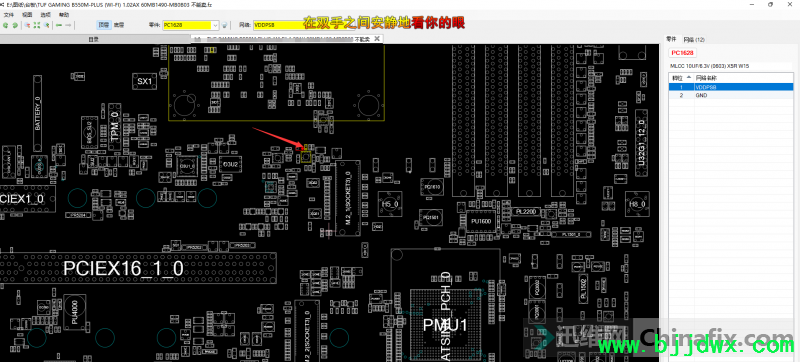
Task: Select the PCIEX1_0 slot
Action: pyautogui.click(x=27, y=198)
